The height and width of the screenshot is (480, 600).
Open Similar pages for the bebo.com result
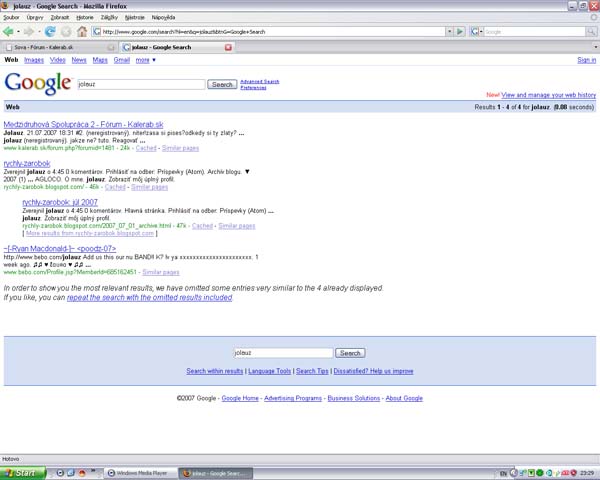[x=161, y=272]
